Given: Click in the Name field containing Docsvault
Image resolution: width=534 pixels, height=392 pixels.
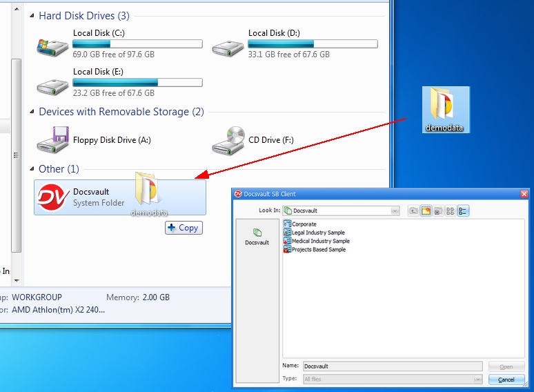Looking at the screenshot, I should [x=393, y=366].
